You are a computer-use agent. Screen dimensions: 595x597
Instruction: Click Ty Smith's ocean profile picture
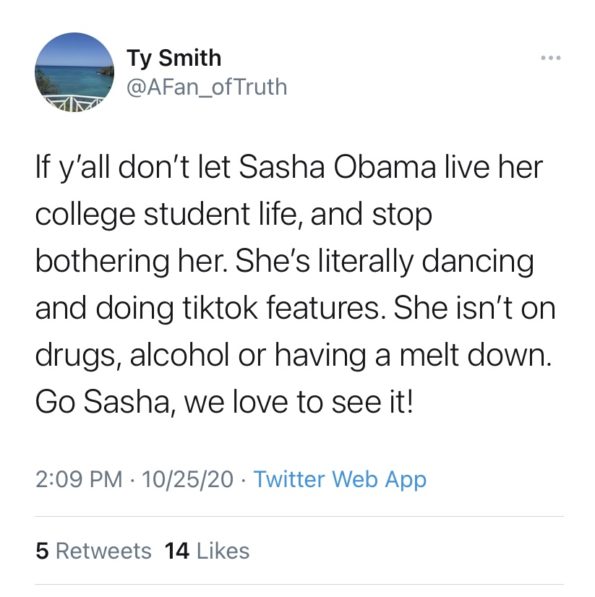pos(75,72)
